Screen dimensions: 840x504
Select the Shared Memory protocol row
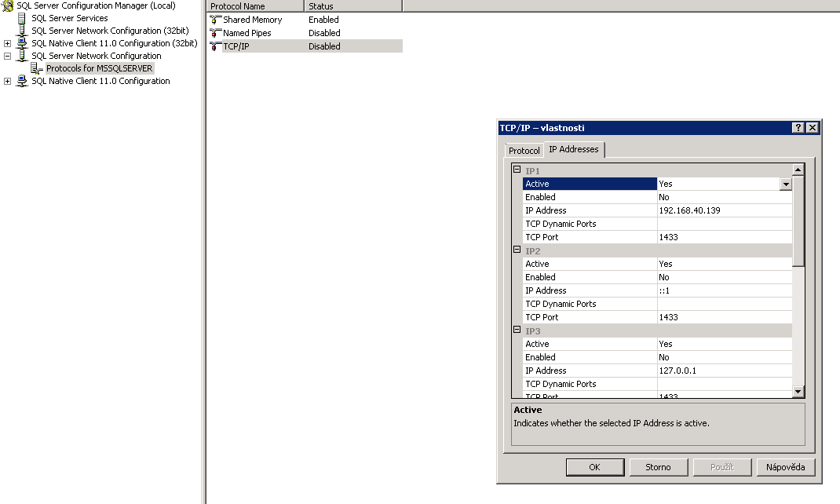(x=305, y=20)
